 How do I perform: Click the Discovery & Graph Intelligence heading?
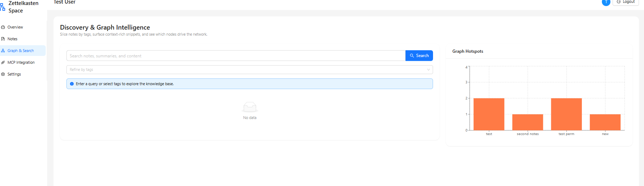[105, 27]
